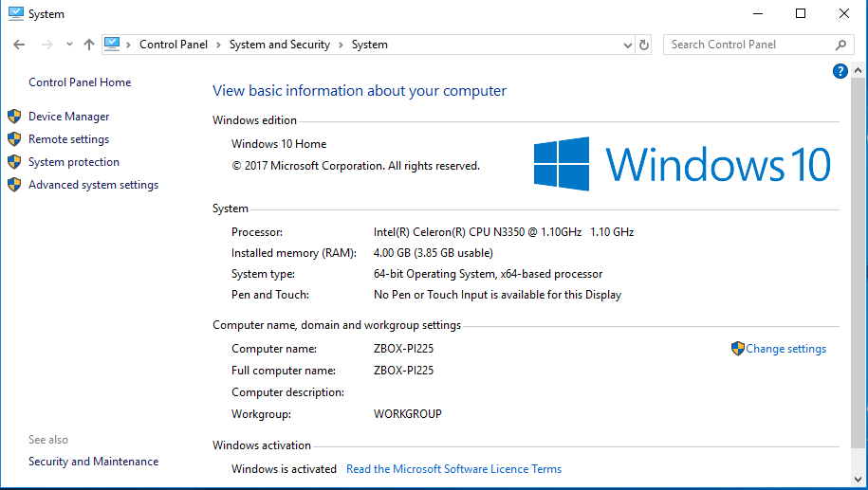Click the shield icon beside System protection

pyautogui.click(x=14, y=161)
